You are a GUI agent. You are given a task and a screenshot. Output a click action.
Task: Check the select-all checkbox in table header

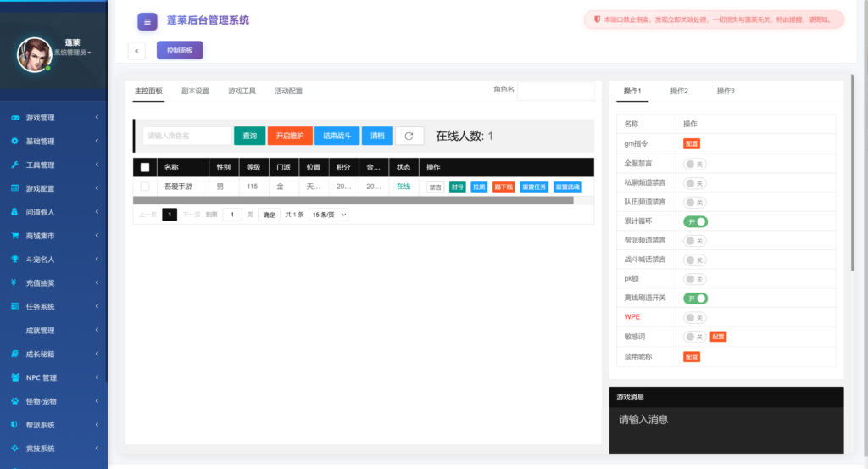coord(145,167)
